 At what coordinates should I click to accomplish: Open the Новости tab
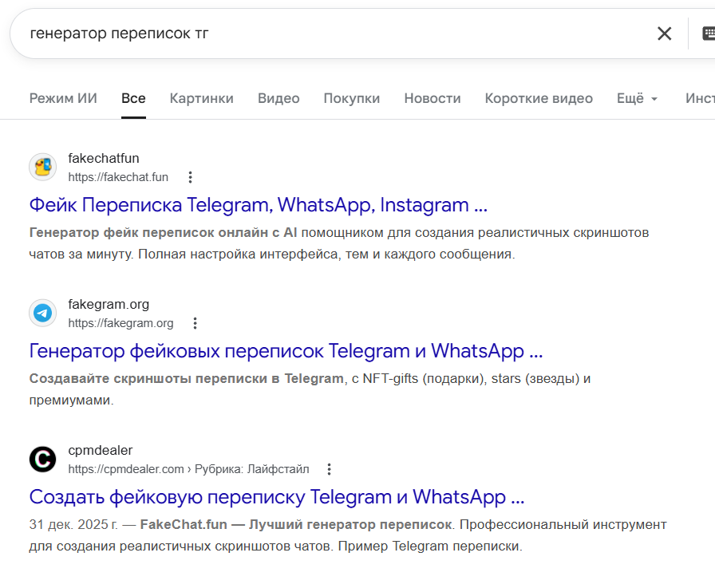tap(433, 98)
